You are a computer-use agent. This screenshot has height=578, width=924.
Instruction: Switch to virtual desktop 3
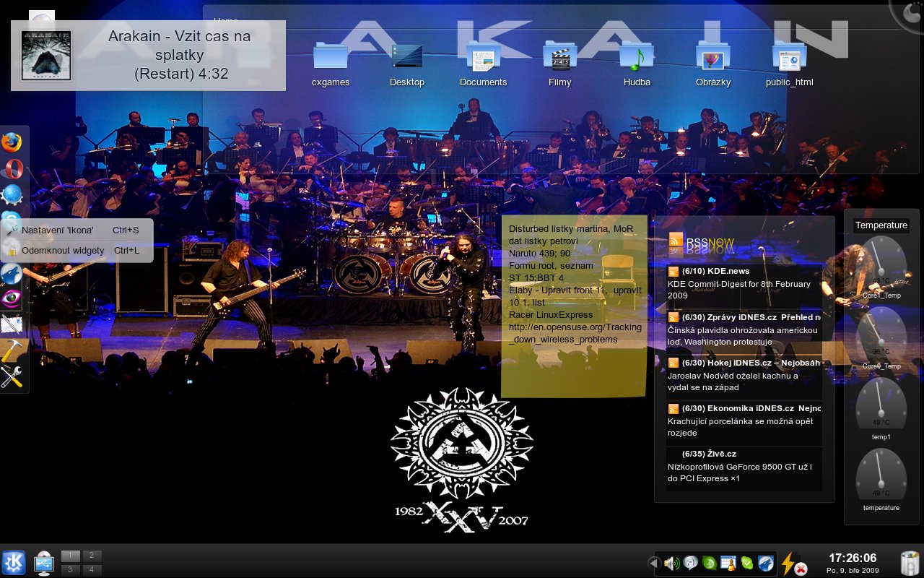[x=71, y=569]
